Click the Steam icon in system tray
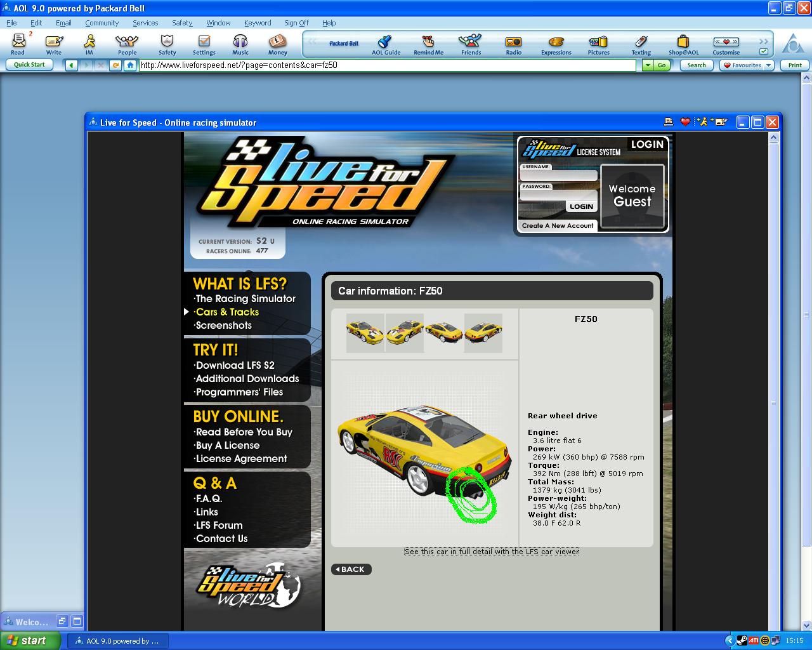The height and width of the screenshot is (650, 812). click(742, 640)
